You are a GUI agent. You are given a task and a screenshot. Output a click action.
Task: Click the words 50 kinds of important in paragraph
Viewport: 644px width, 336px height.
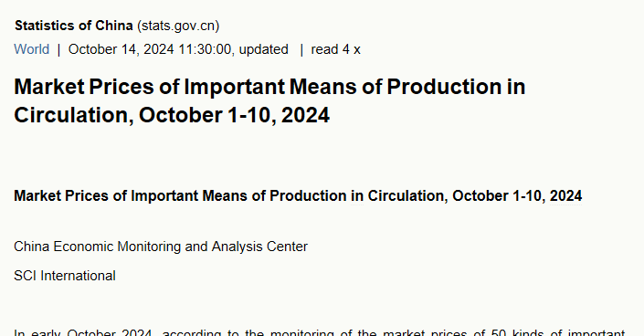pos(558,332)
